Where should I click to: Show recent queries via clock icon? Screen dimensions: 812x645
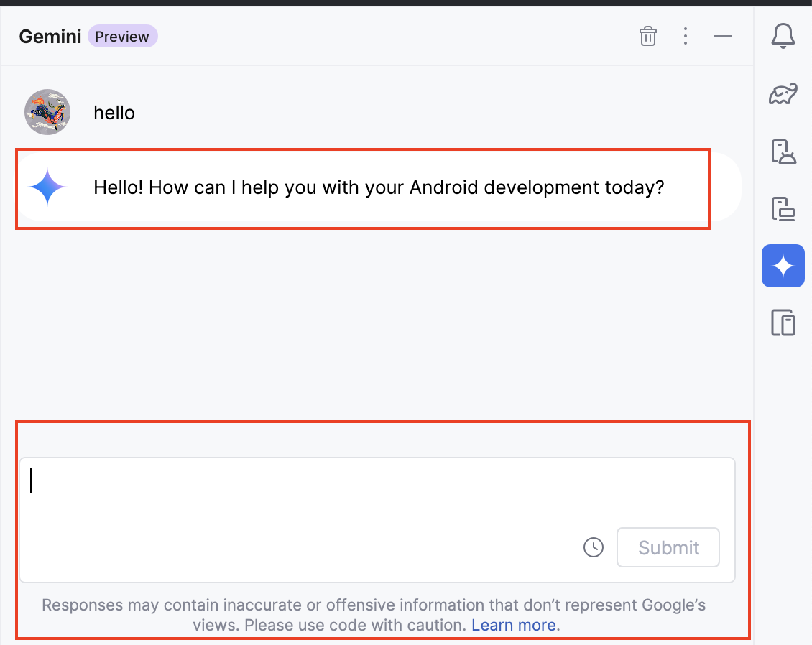(593, 547)
